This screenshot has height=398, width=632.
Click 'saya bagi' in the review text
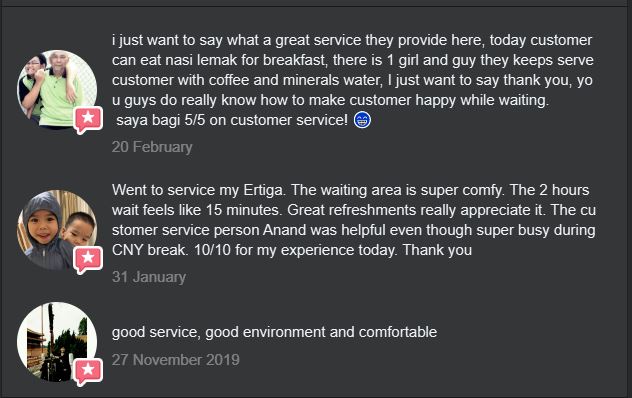coord(148,120)
